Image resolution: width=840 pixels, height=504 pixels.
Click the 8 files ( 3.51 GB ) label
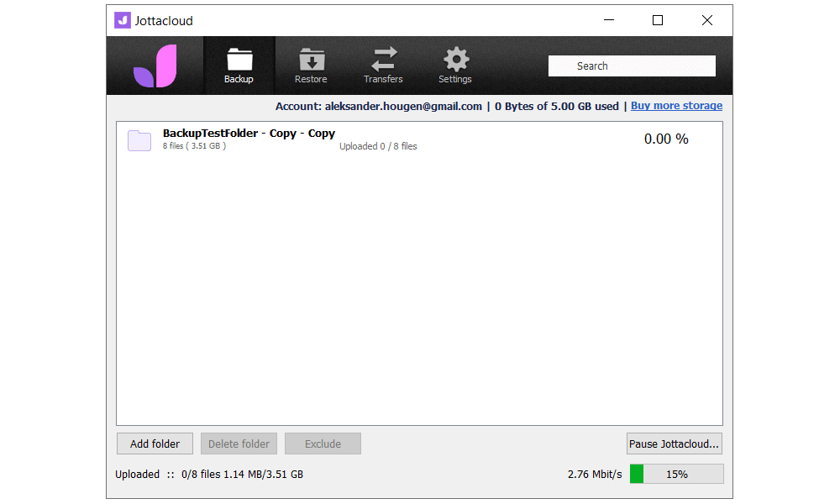point(195,145)
